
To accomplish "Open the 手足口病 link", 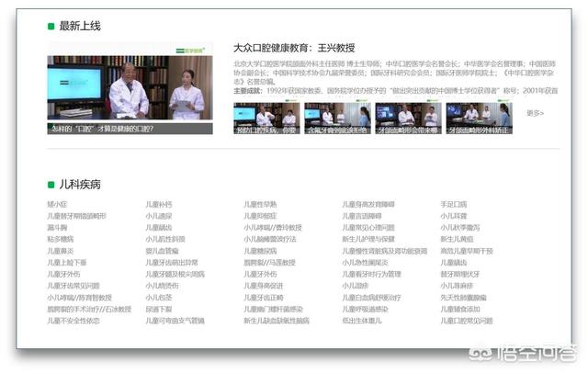I will pyautogui.click(x=453, y=204).
